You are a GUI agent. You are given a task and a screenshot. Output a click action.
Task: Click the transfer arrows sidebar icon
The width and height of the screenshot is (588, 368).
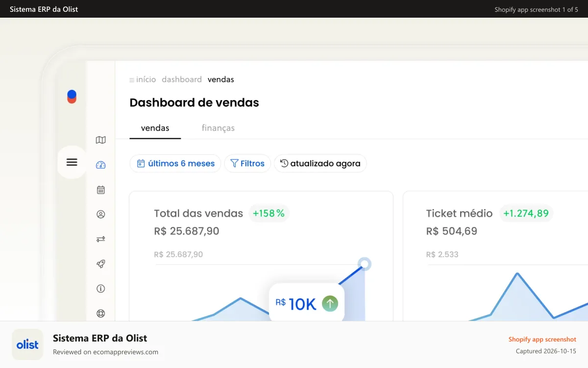click(101, 239)
